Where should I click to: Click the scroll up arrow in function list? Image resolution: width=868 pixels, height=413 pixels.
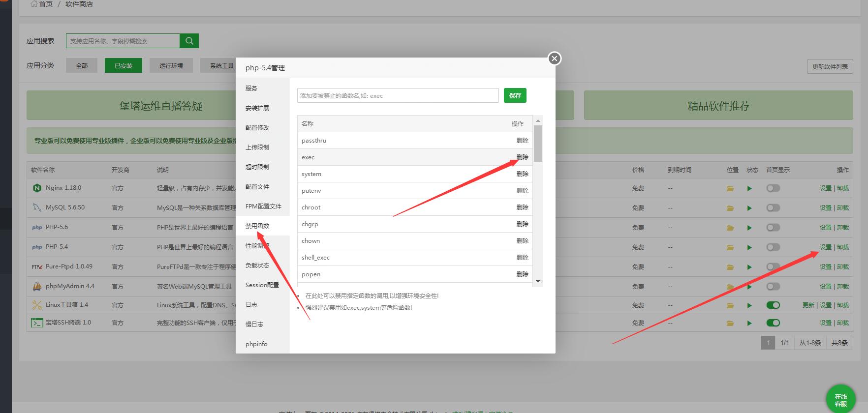[x=538, y=120]
